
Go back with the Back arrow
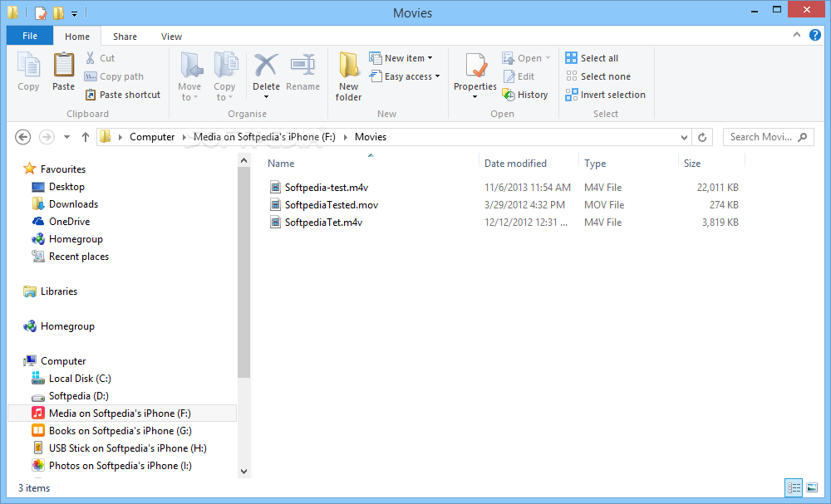(22, 137)
